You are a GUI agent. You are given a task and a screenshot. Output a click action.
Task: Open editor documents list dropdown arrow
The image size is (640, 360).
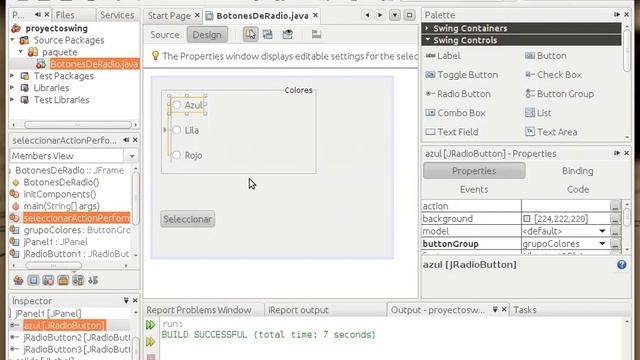pyautogui.click(x=395, y=16)
